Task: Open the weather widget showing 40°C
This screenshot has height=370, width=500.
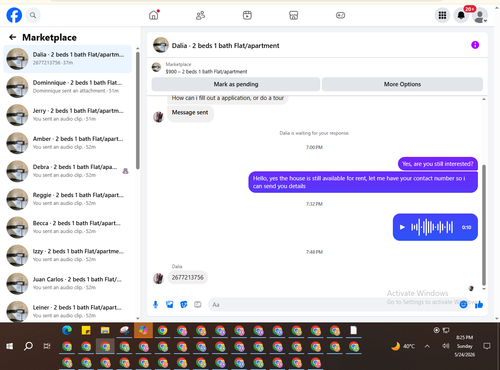Action: click(403, 346)
